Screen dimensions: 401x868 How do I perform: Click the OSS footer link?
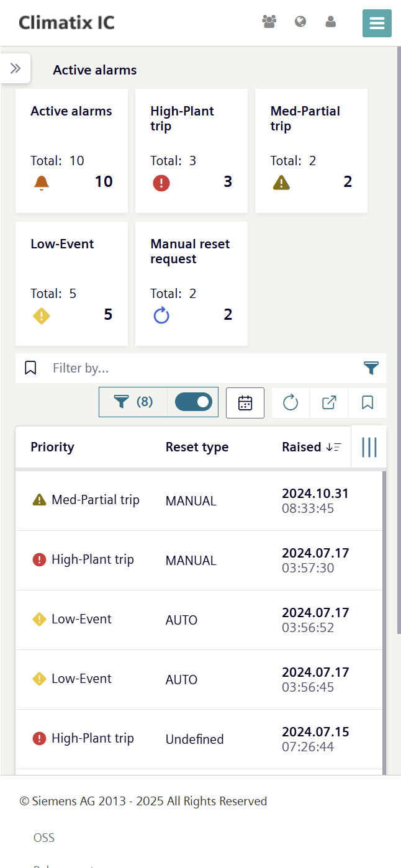[44, 838]
